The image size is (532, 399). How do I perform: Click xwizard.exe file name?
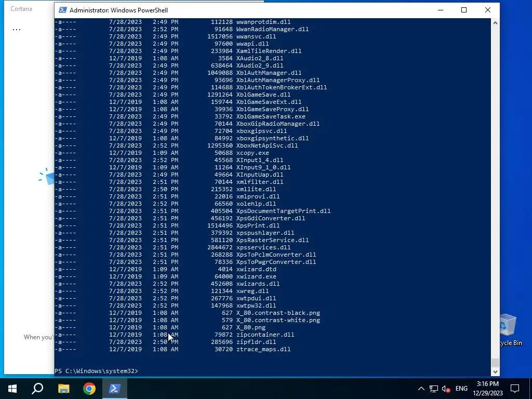pyautogui.click(x=256, y=276)
